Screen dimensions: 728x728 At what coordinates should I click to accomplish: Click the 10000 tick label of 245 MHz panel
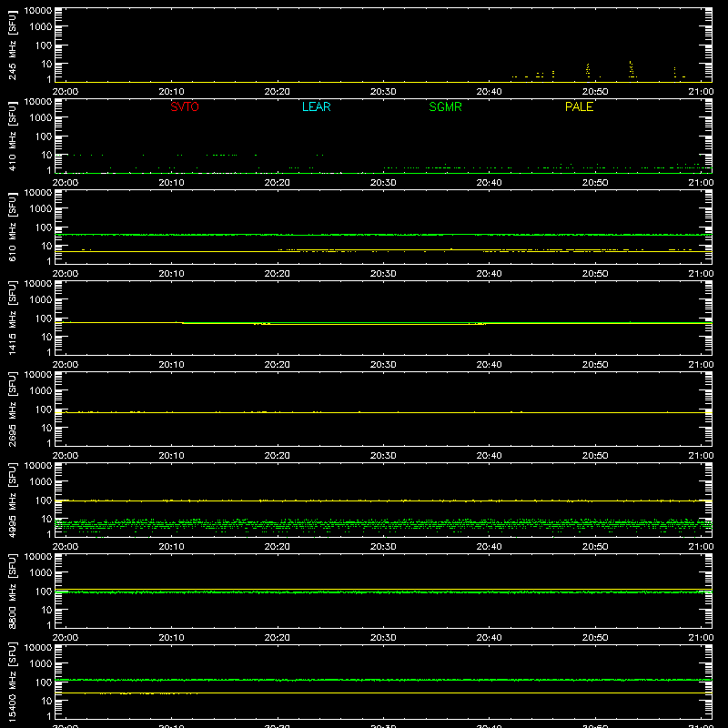tap(38, 11)
